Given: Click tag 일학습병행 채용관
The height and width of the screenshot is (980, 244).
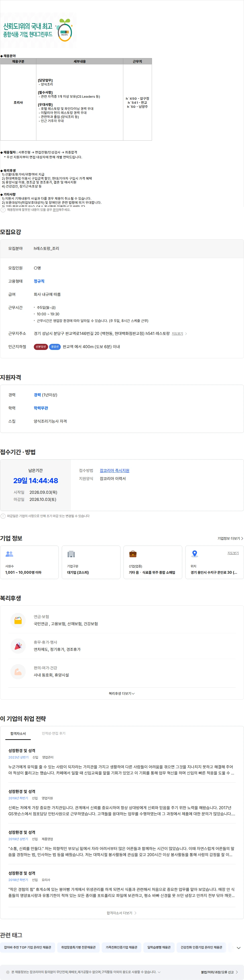Looking at the screenshot, I should point(159,947).
